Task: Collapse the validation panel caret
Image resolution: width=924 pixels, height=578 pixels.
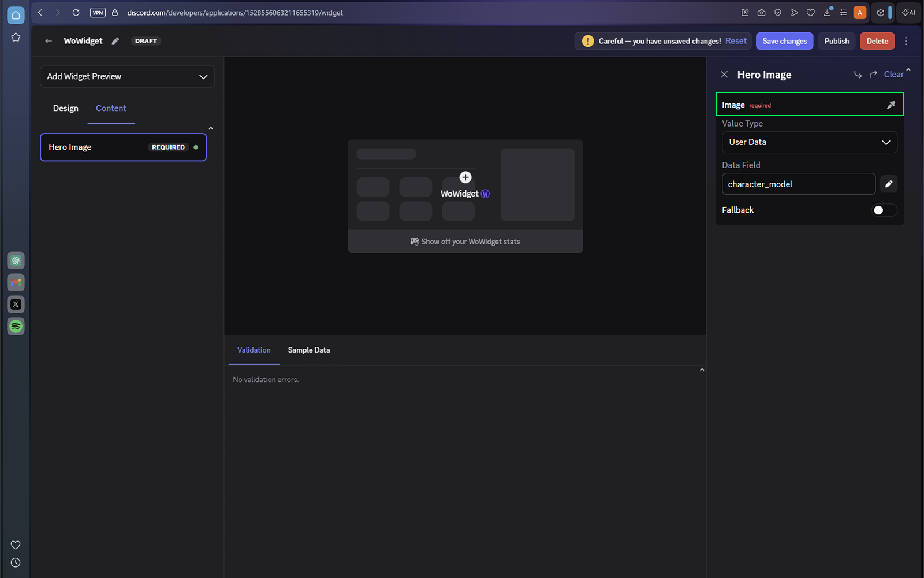Action: [x=702, y=370]
